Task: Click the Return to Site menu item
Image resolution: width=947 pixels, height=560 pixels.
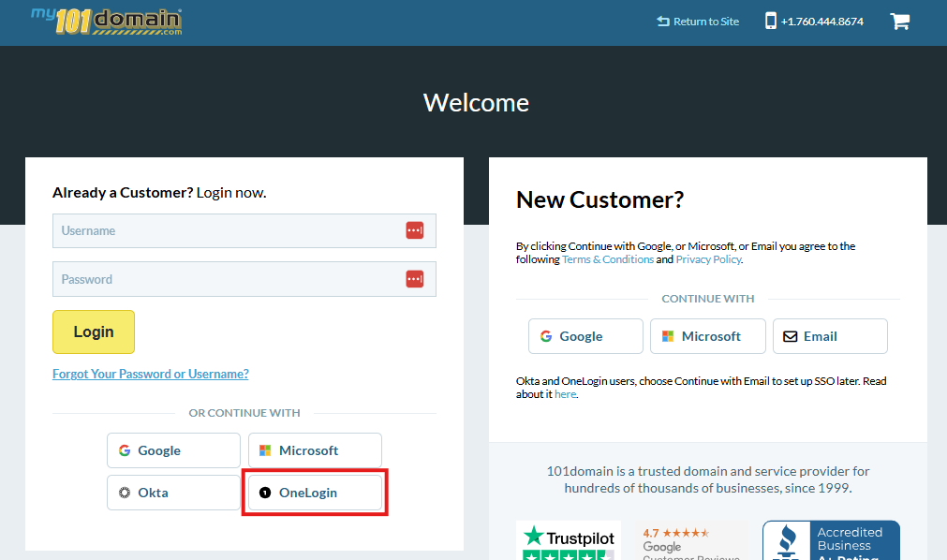Action: [x=704, y=21]
